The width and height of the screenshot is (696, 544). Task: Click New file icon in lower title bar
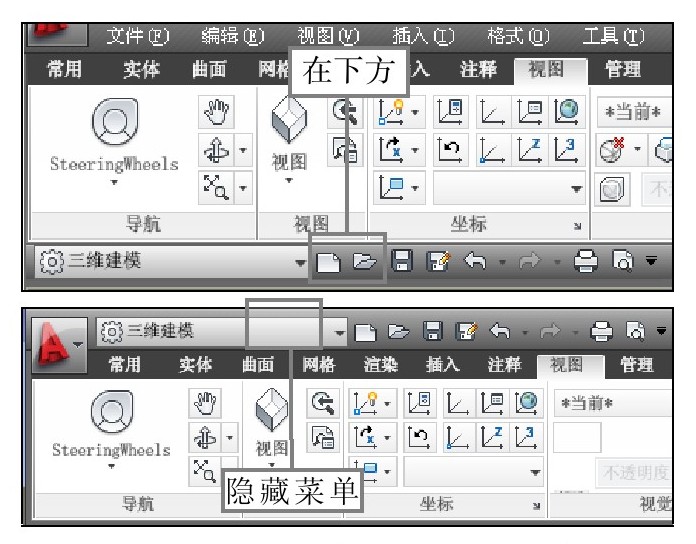(x=365, y=332)
